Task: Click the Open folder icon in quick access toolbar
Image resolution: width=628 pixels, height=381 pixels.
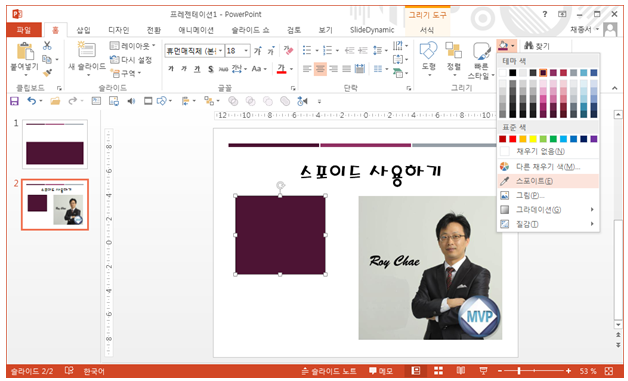Action: 55,101
